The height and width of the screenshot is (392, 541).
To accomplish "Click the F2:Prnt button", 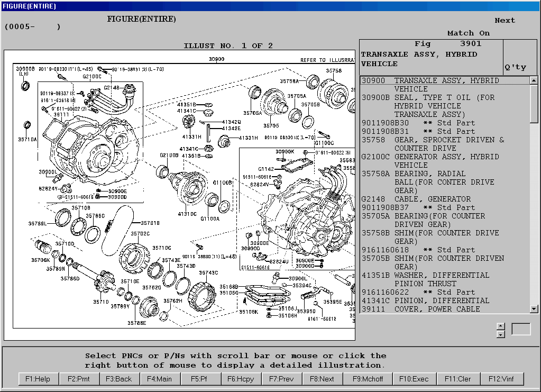I will [79, 379].
